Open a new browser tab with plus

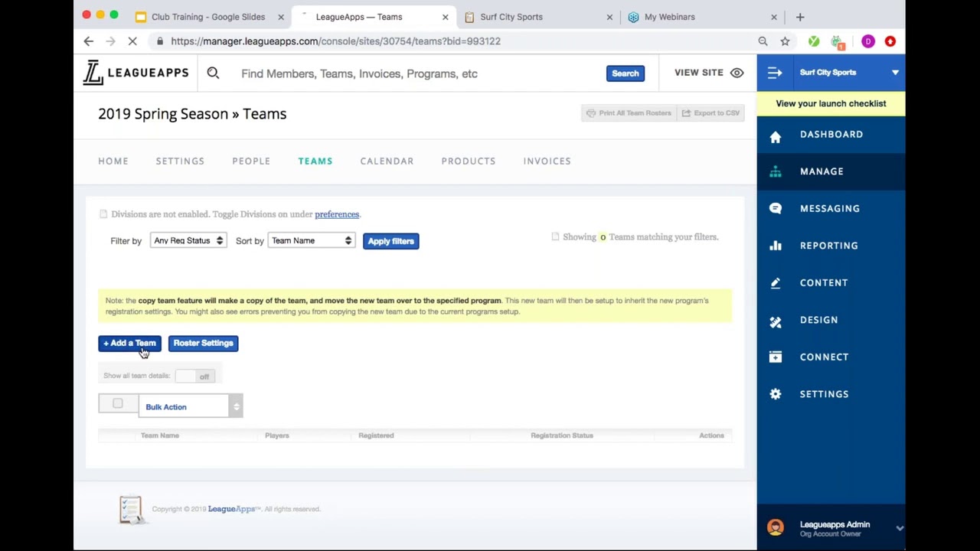tap(800, 17)
